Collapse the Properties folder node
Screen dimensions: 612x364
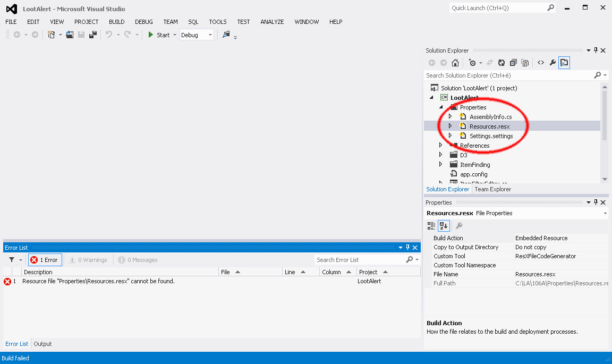coord(441,107)
